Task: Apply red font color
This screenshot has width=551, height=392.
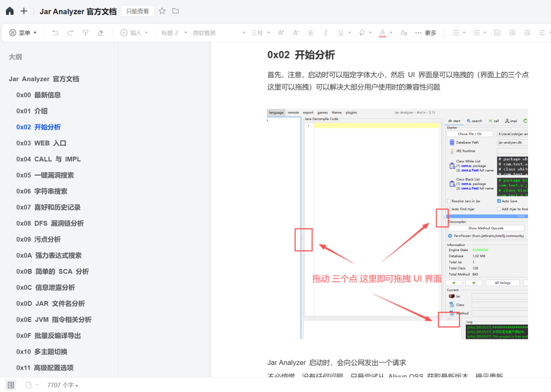Action: click(x=382, y=33)
